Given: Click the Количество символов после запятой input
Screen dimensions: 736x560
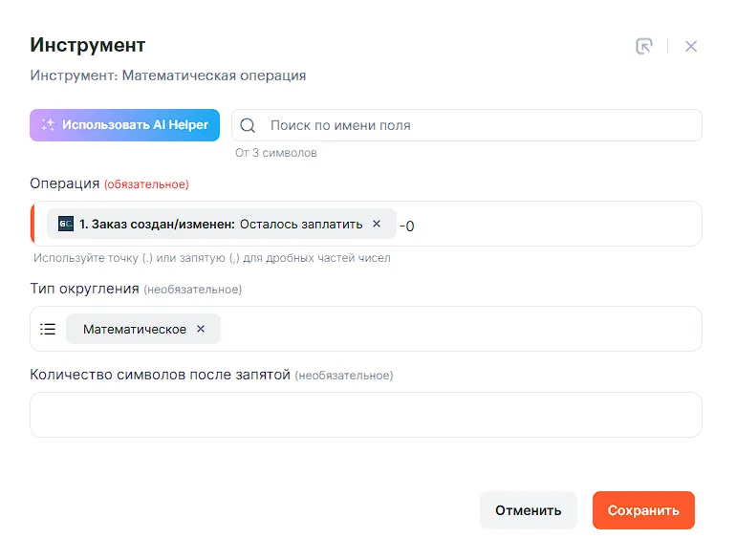Looking at the screenshot, I should click(366, 415).
